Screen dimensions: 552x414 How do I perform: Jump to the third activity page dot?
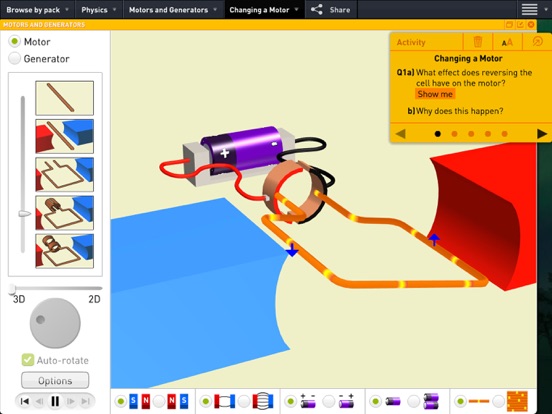471,134
